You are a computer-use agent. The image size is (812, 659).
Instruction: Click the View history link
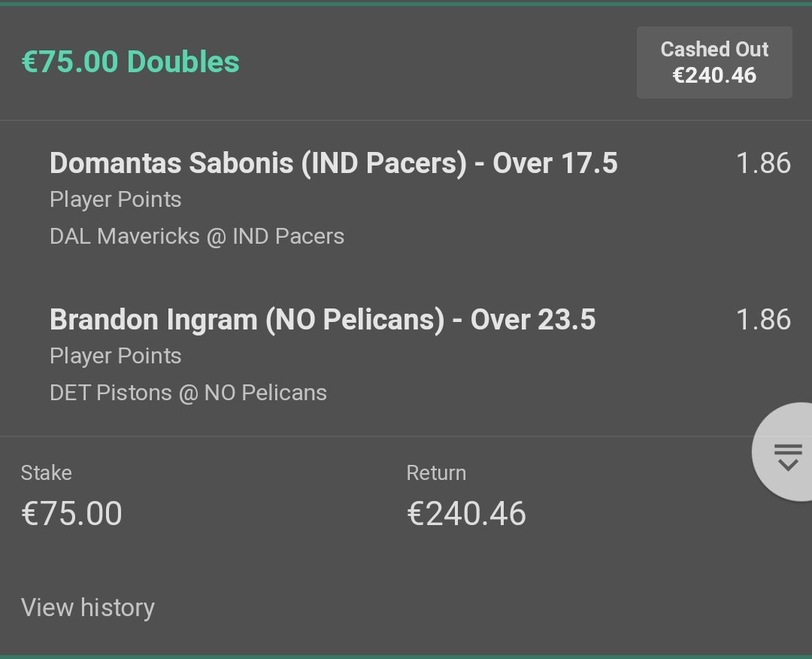tap(88, 607)
